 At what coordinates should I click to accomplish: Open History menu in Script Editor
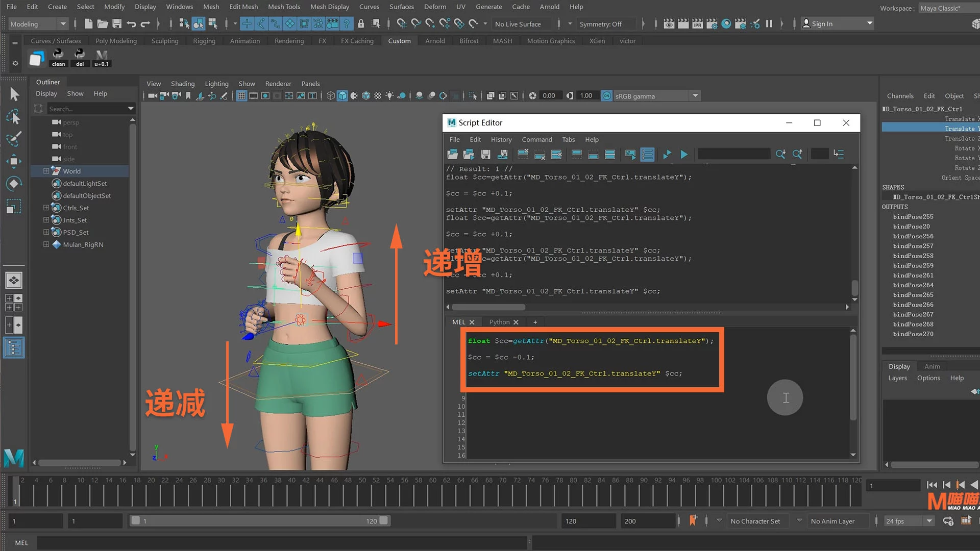coord(501,139)
